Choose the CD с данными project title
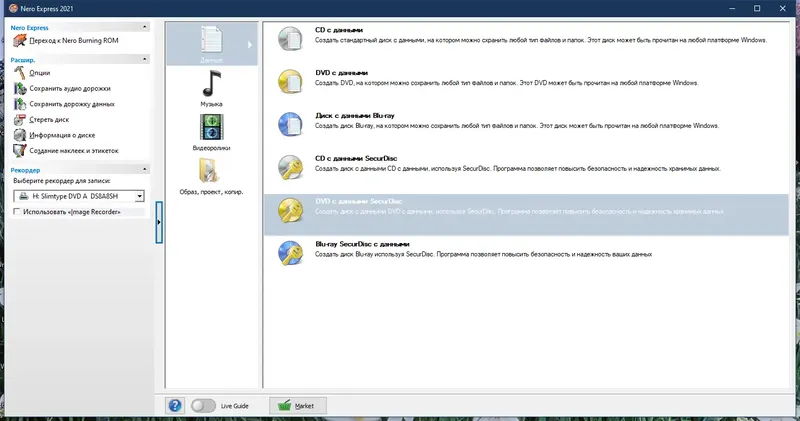 (x=339, y=30)
